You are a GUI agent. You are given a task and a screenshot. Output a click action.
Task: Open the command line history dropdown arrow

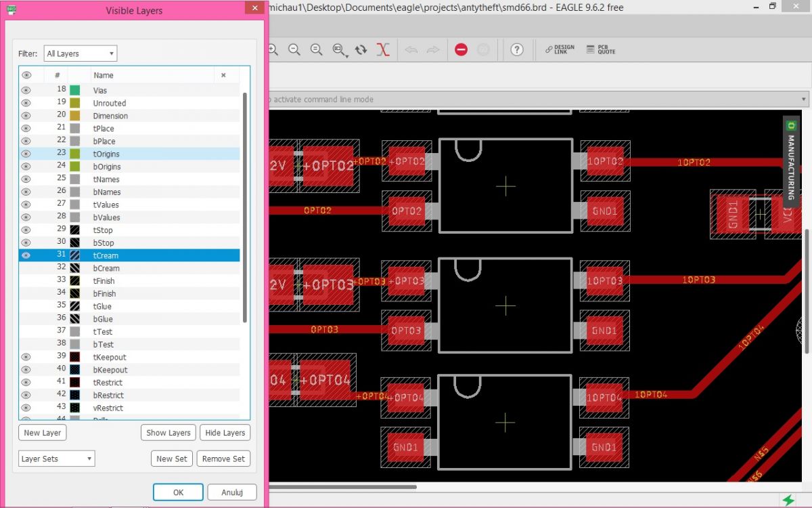(x=805, y=99)
